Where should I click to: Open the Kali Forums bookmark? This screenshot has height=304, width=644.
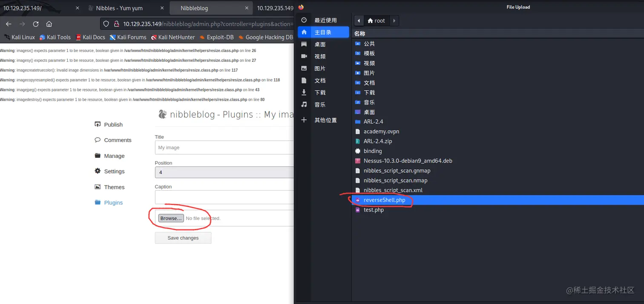(x=128, y=37)
